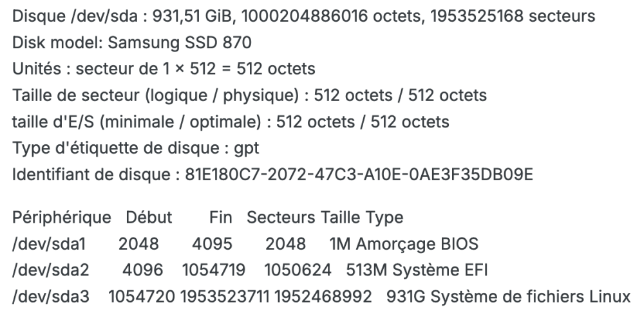Click the "Fin" column header
This screenshot has height=318, width=644.
point(220,218)
